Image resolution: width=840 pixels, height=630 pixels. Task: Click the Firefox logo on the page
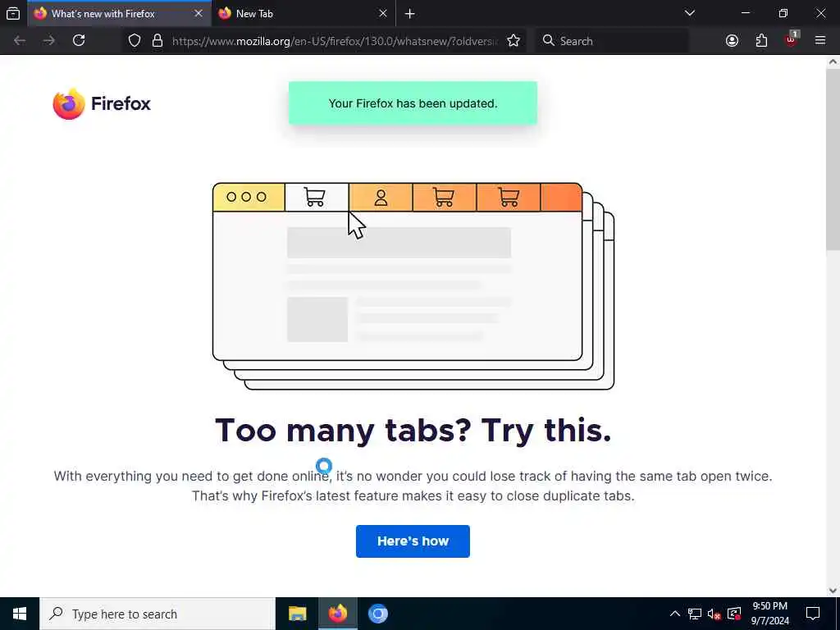102,103
